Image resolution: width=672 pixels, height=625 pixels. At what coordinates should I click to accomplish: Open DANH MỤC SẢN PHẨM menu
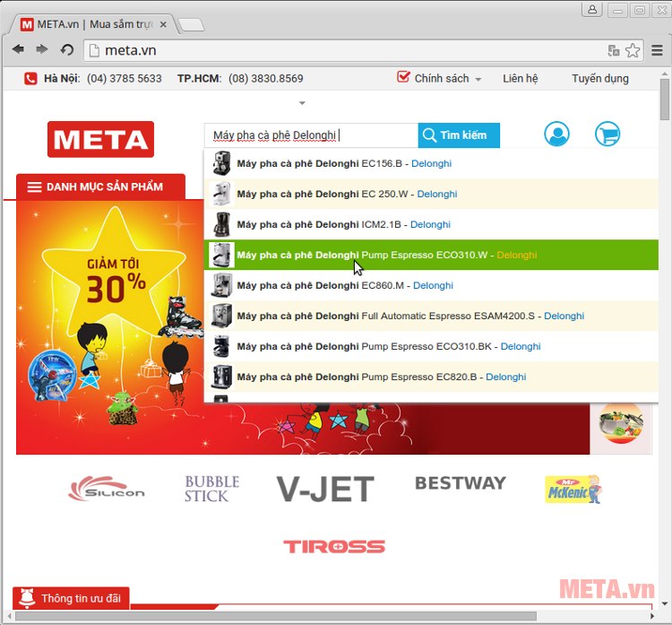coord(100,187)
